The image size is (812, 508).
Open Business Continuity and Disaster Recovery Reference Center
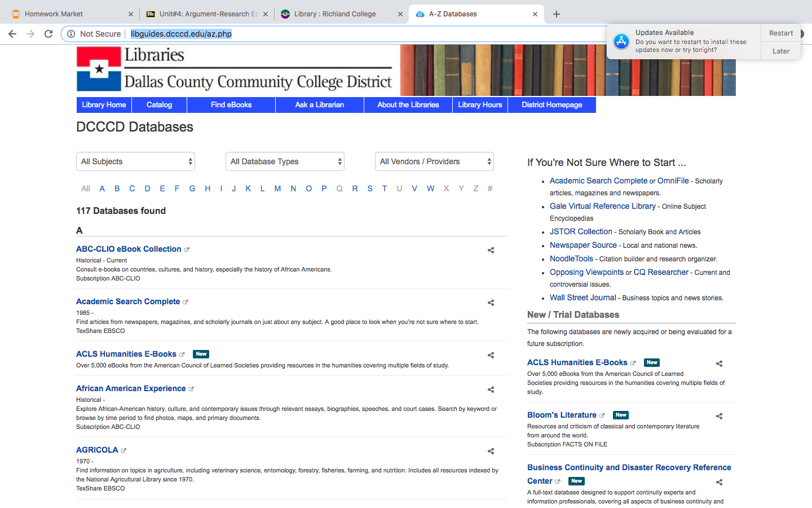(629, 474)
